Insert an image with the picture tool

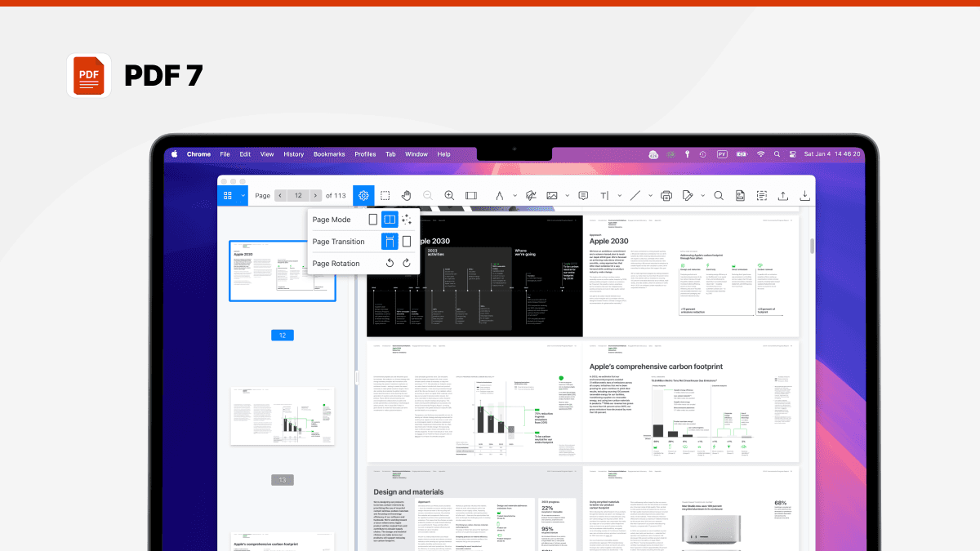(552, 196)
